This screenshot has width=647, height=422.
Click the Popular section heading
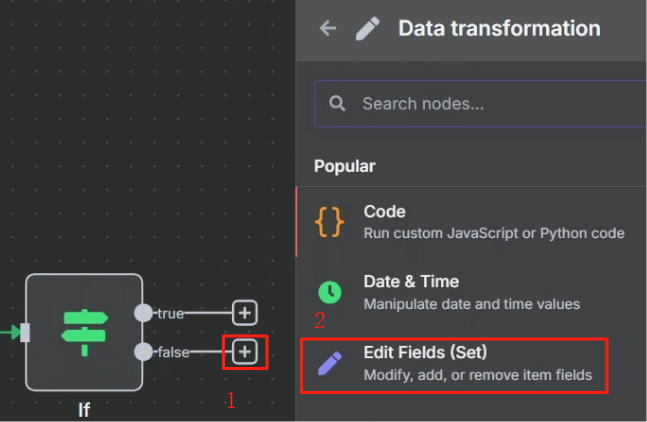point(345,166)
